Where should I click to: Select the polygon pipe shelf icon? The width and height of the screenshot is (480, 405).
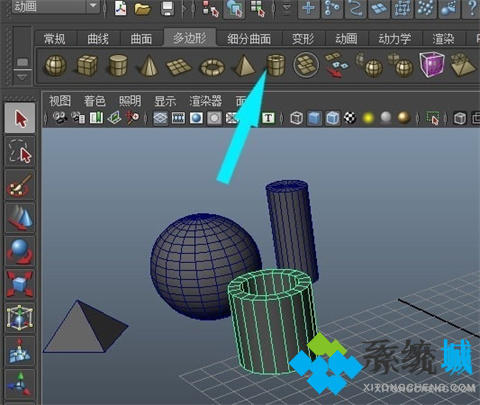point(276,65)
